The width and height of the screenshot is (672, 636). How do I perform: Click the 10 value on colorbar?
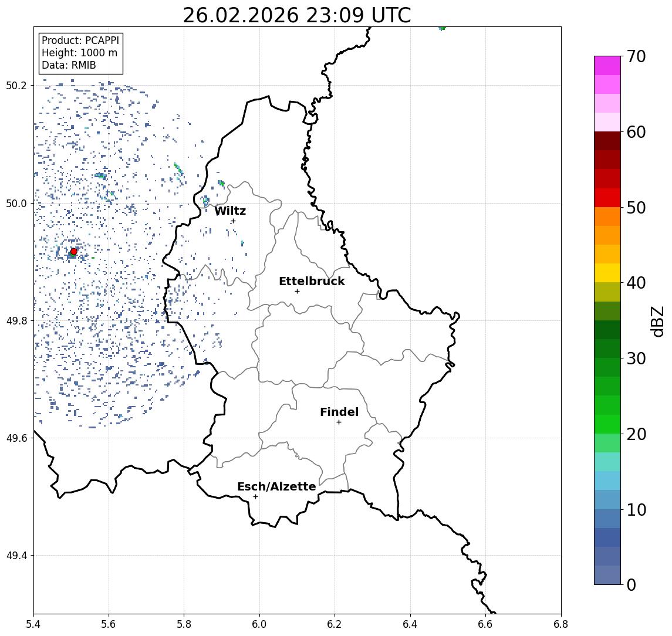pyautogui.click(x=636, y=509)
